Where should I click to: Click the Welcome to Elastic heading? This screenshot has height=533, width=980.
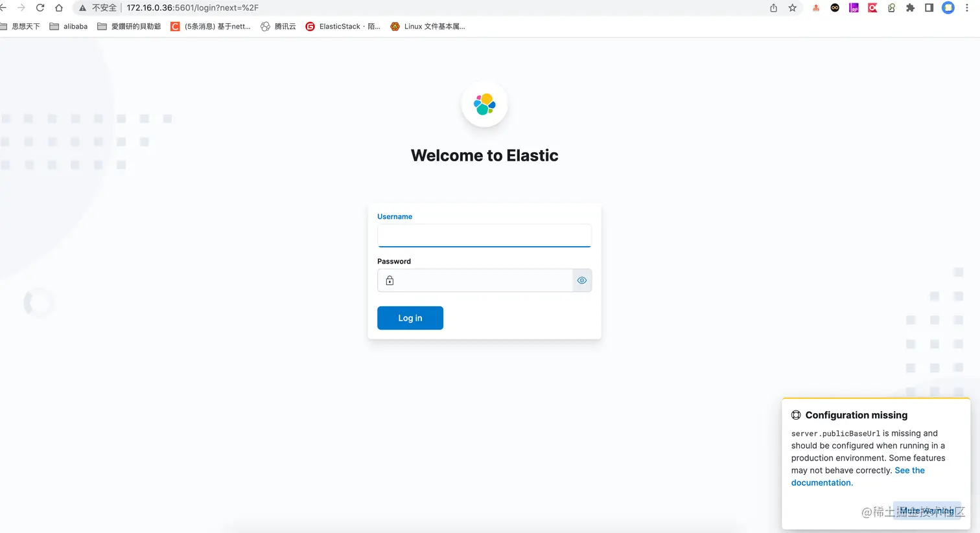(x=484, y=155)
